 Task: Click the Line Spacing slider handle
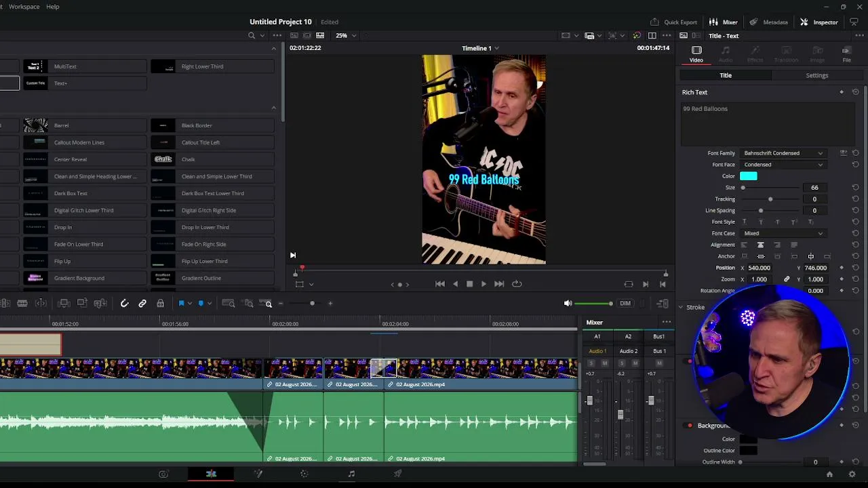tap(761, 211)
